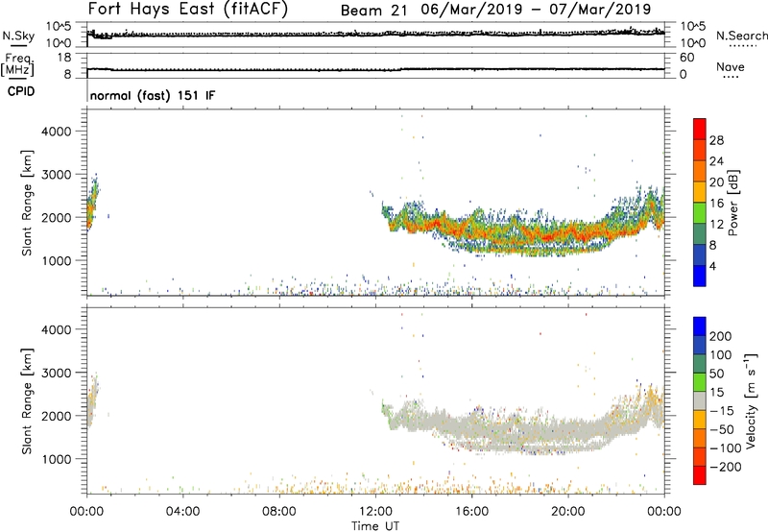The width and height of the screenshot is (768, 532).
Task: Click the light green 15–50 Velocity colorbar segment
Action: (x=700, y=382)
